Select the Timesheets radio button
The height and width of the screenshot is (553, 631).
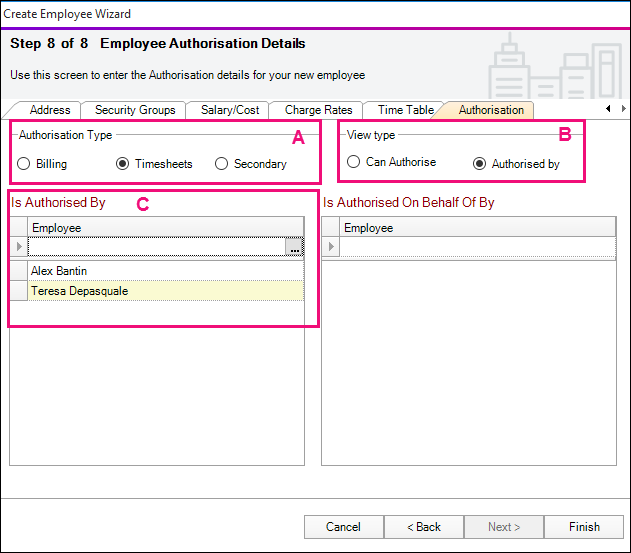[x=123, y=164]
